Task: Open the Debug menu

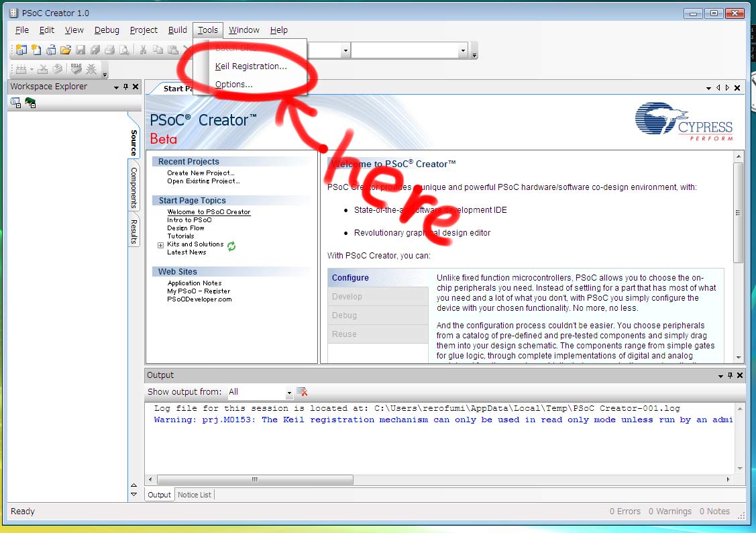Action: pyautogui.click(x=107, y=30)
